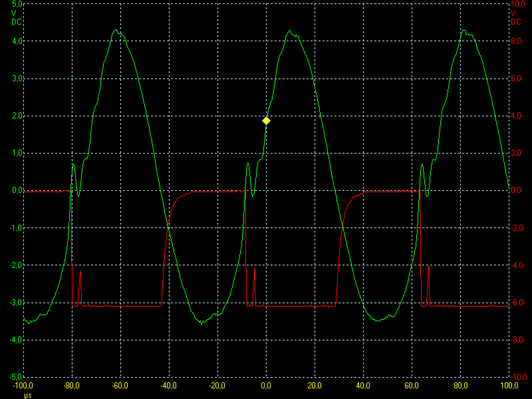The image size is (532, 399).
Task: Click the 100,0 time axis label
Action: pyautogui.click(x=509, y=386)
